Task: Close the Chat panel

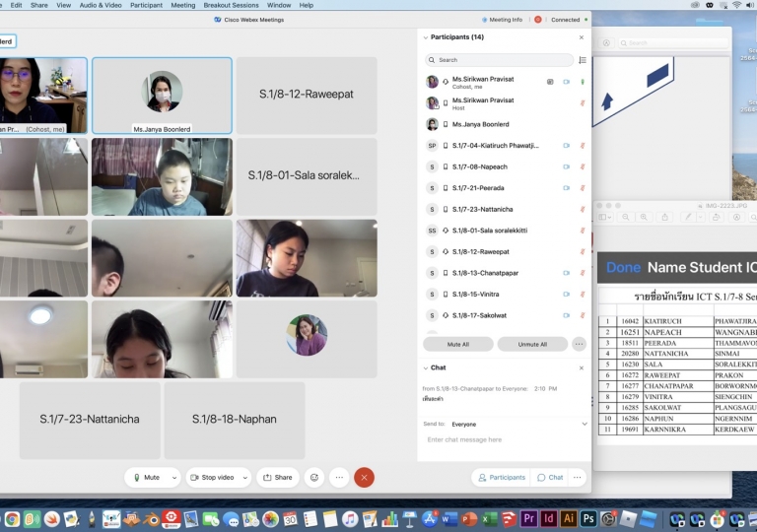Action: point(582,367)
